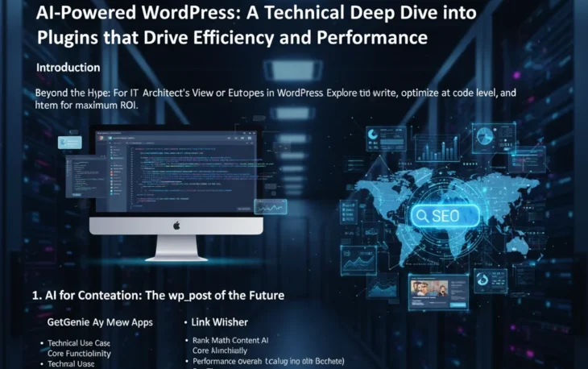This screenshot has width=588, height=369.
Task: Select the 'GetGenie Ay Mew Apps' subheading
Action: (x=100, y=322)
